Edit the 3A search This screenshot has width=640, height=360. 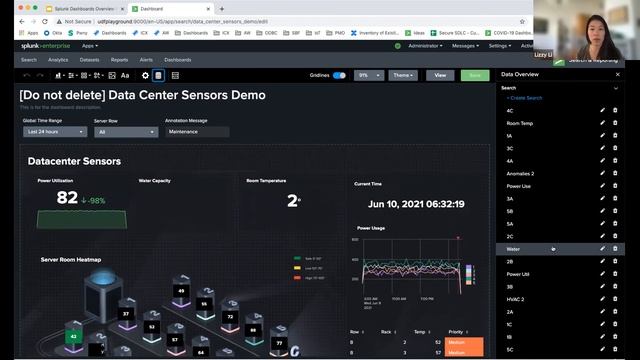click(602, 198)
